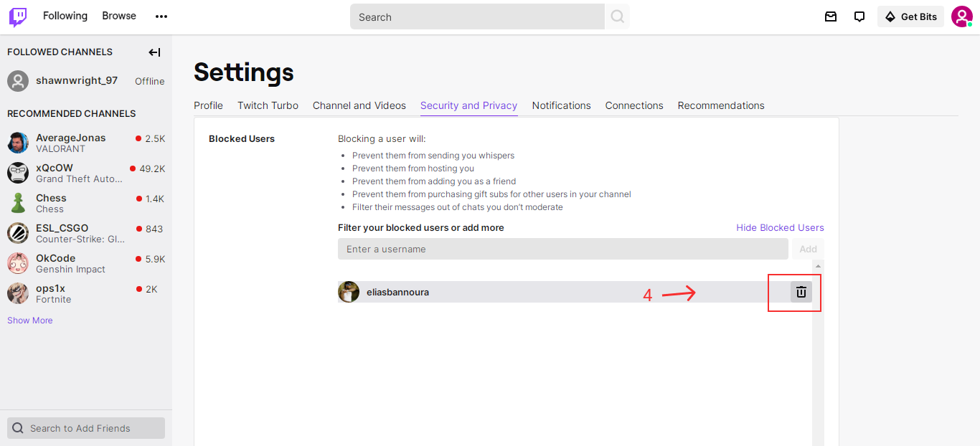
Task: Click the Add blocked user button
Action: [x=809, y=249]
